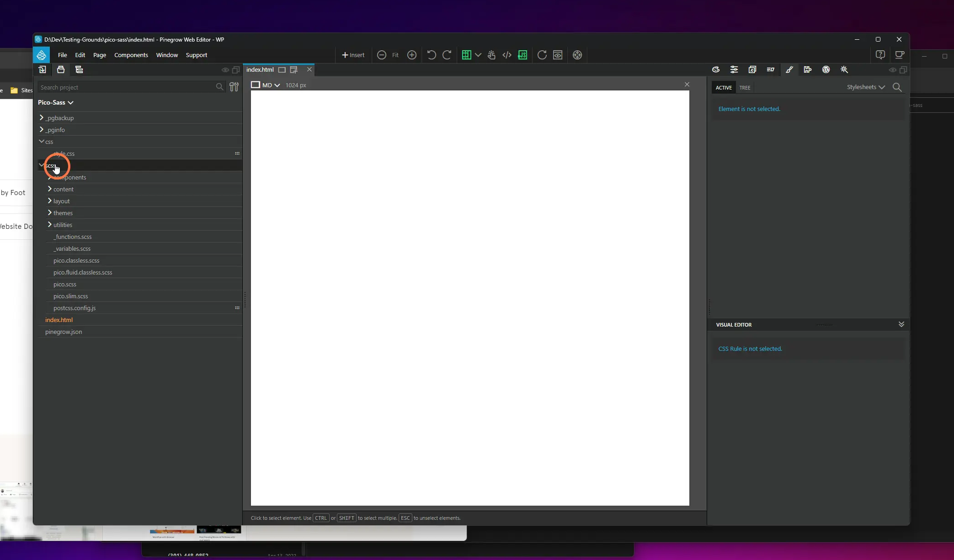Open browser preview eye-window icon
The image size is (954, 560).
(558, 55)
